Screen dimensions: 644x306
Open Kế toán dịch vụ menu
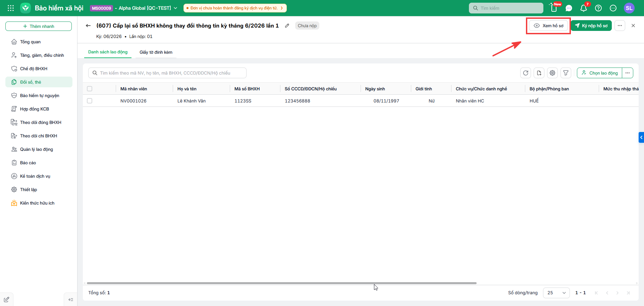[39, 176]
